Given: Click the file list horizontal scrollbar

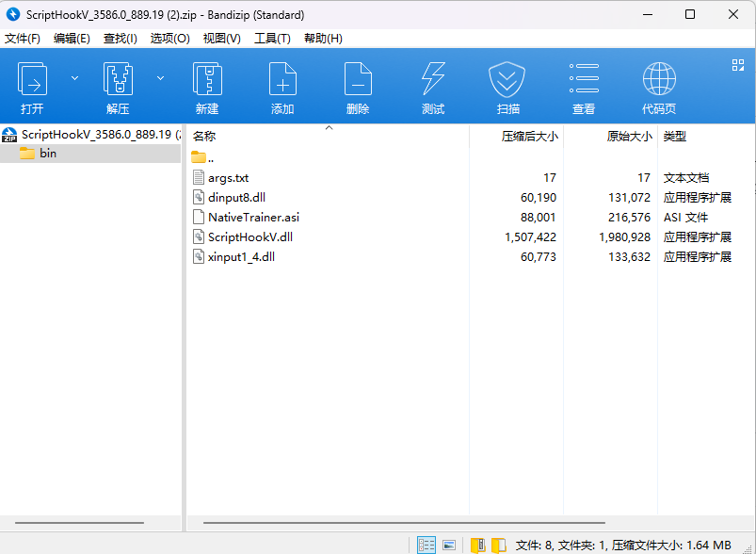Looking at the screenshot, I should pyautogui.click(x=404, y=523).
